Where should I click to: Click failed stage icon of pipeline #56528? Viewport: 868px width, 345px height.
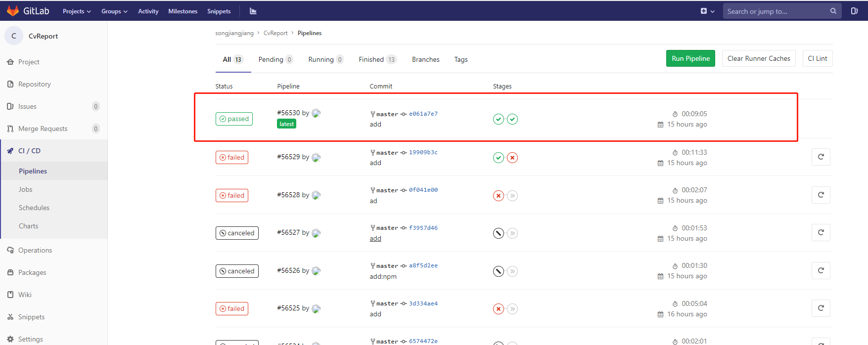pos(499,196)
